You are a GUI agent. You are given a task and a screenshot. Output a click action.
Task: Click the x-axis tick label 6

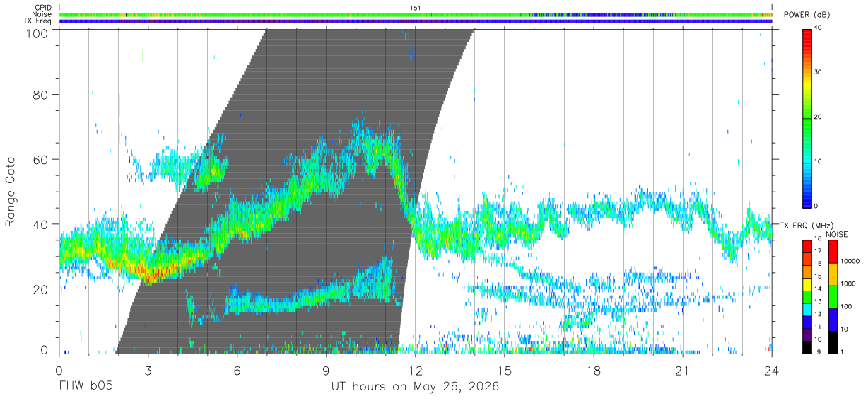[237, 371]
